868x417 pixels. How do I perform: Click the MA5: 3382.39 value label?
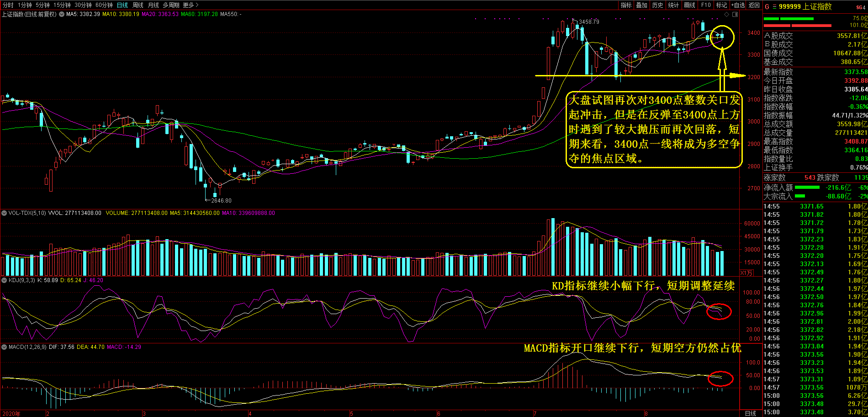(83, 14)
